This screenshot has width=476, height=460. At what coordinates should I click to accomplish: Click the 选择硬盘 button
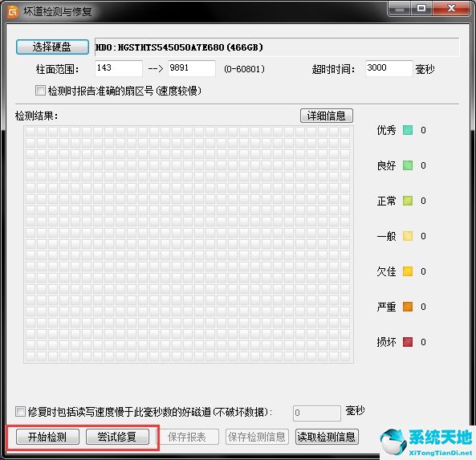tap(52, 47)
